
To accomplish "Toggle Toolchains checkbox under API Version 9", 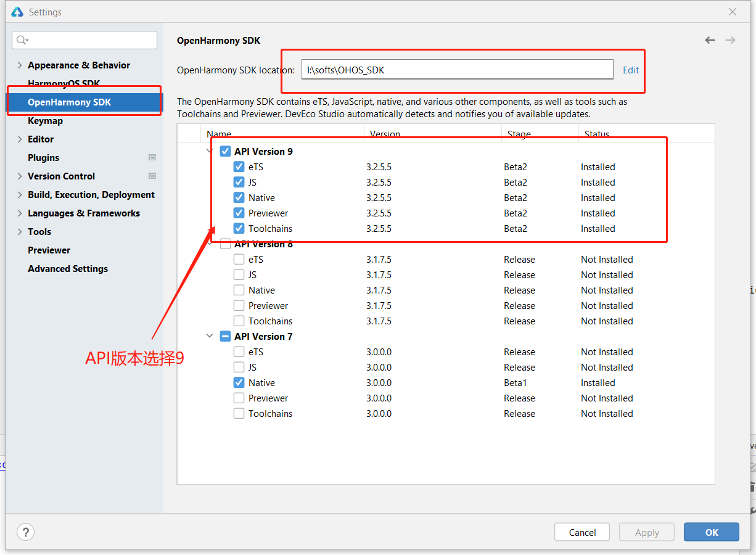I will (239, 229).
